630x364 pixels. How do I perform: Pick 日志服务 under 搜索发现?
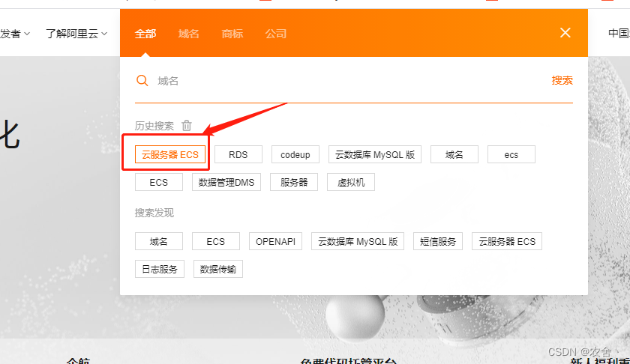click(160, 269)
